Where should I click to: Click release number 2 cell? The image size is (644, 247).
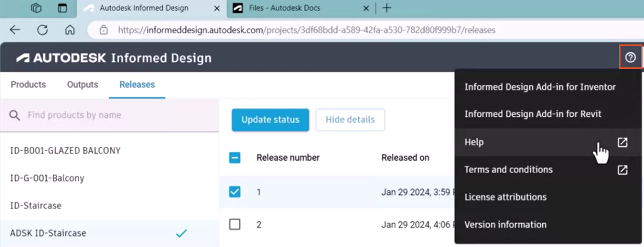pyautogui.click(x=259, y=225)
